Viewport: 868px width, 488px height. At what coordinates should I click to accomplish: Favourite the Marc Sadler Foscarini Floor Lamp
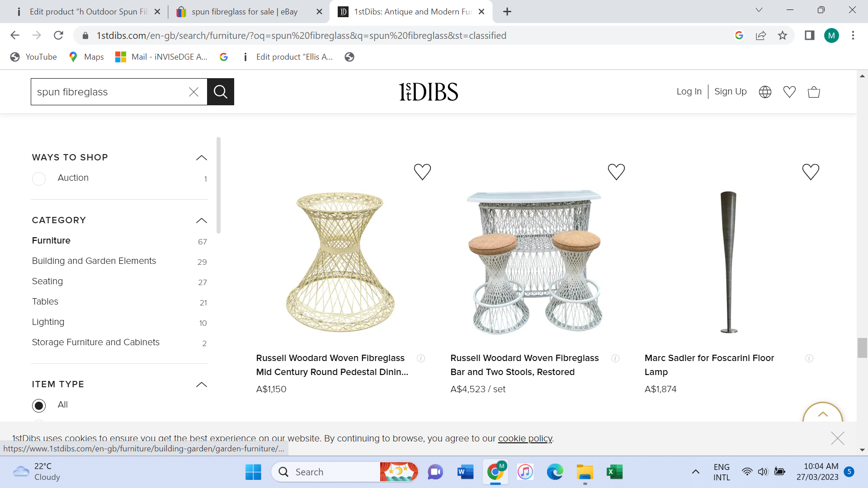811,172
